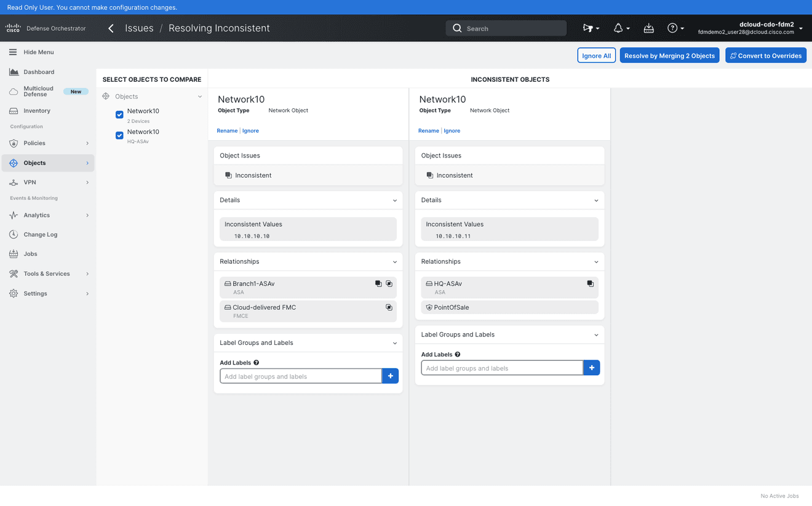Expand the Policies submenu arrow
The height and width of the screenshot is (506, 812).
tap(87, 143)
